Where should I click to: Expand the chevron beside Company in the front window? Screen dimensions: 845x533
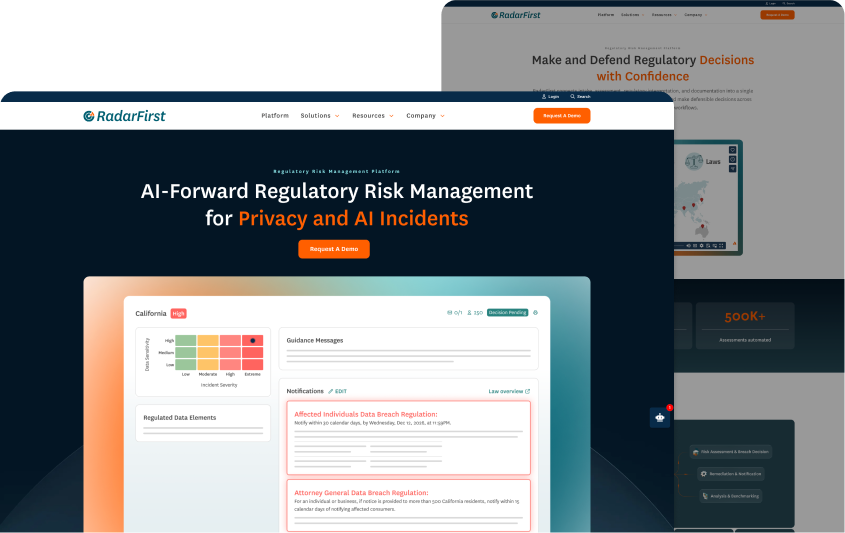(x=442, y=116)
